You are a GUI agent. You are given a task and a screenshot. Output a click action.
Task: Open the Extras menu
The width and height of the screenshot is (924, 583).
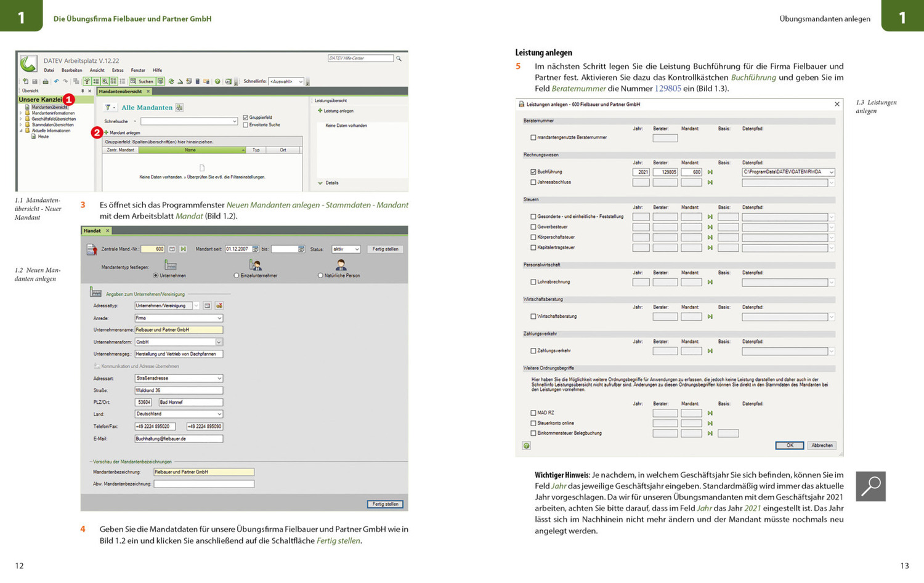point(118,70)
